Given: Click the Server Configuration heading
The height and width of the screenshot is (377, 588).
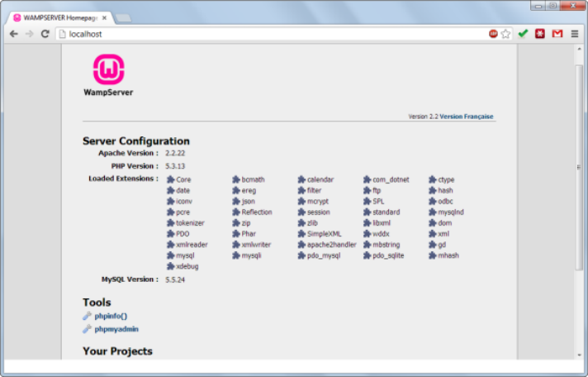Looking at the screenshot, I should [x=136, y=141].
